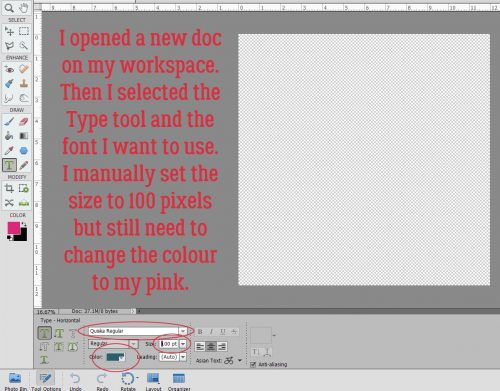Pick the Red Eye Removal tool
Screen dimensions: 500x391
pos(9,69)
